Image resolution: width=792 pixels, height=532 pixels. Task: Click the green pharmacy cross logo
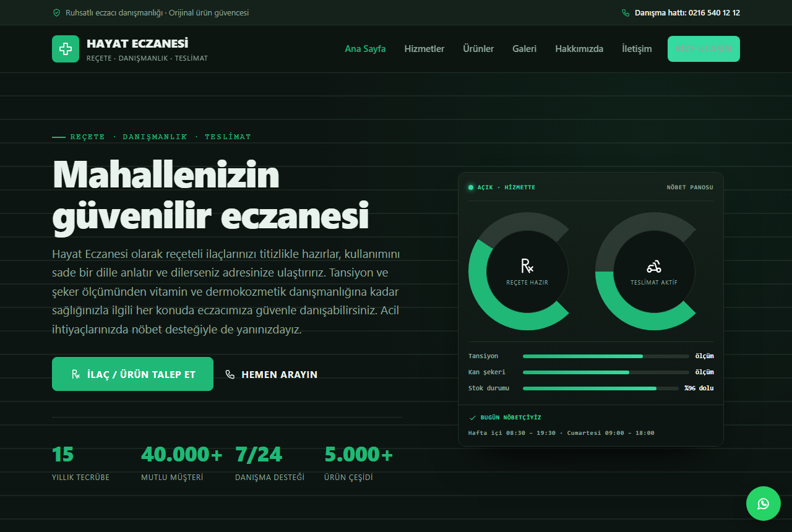pos(66,49)
